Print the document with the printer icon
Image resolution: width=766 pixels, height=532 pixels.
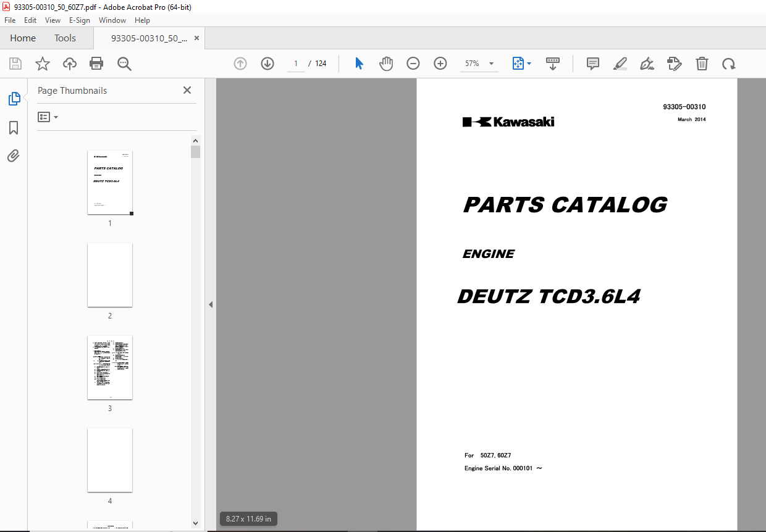96,64
